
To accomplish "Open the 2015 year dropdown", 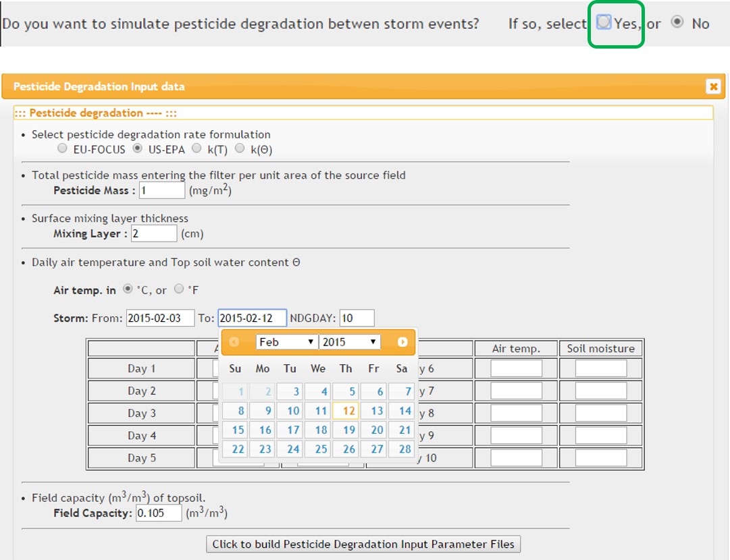I will point(350,342).
